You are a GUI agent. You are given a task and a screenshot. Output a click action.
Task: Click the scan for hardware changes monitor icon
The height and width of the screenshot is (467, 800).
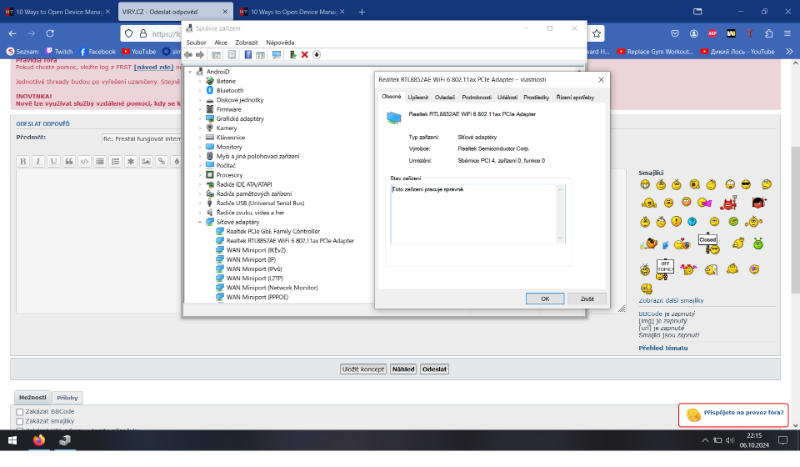coord(277,55)
